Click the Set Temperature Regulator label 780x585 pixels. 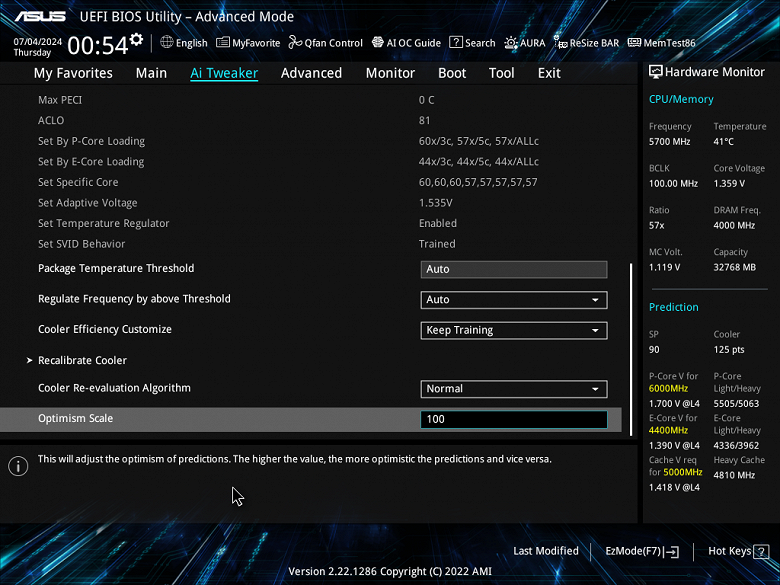tap(103, 223)
